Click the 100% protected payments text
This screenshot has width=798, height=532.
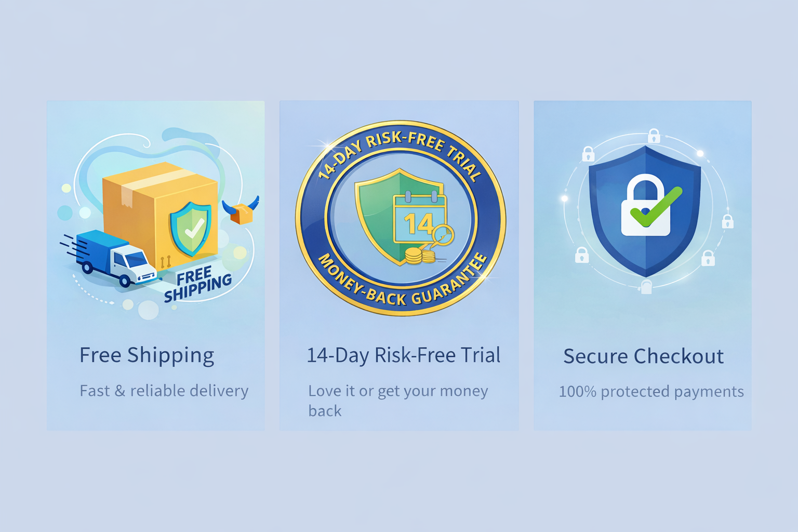click(x=651, y=392)
